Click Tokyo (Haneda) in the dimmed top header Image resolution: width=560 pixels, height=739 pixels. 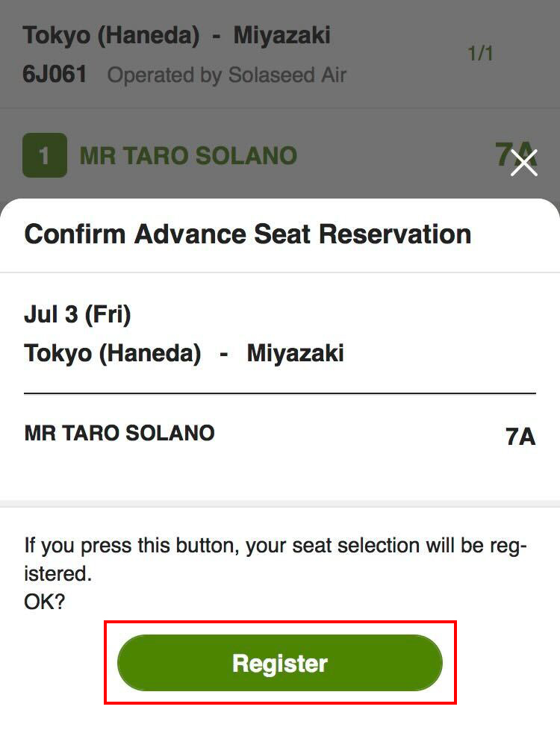click(111, 35)
